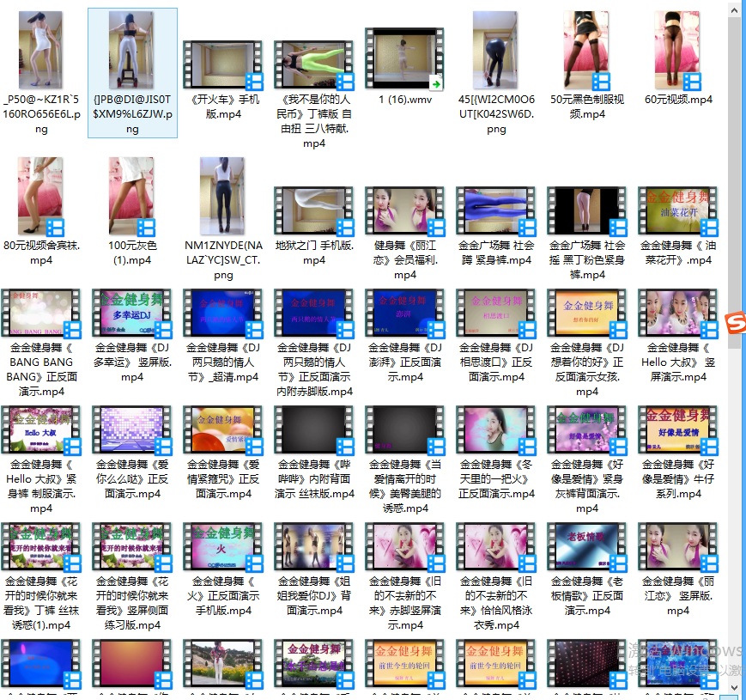Click the 金金健身舞《BANG BANG BANG》video icon
746x700 pixels.
[x=41, y=313]
